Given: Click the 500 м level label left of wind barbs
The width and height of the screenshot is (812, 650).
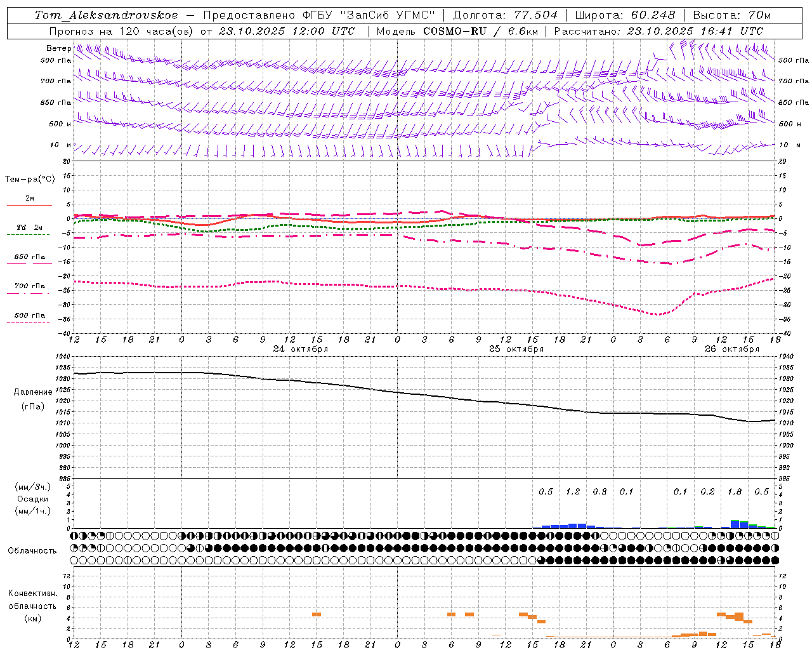Looking at the screenshot, I should point(60,124).
